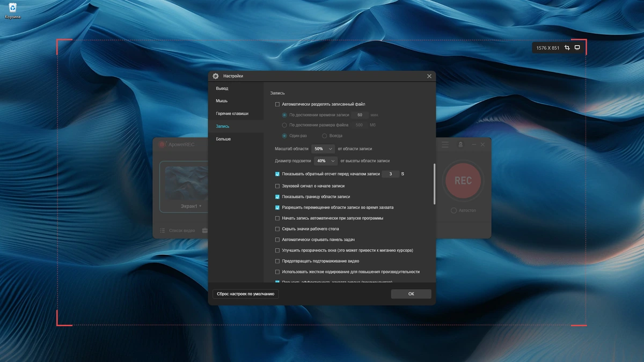Enable Предотвращать подтормаживание видео
The height and width of the screenshot is (362, 644).
pyautogui.click(x=277, y=261)
